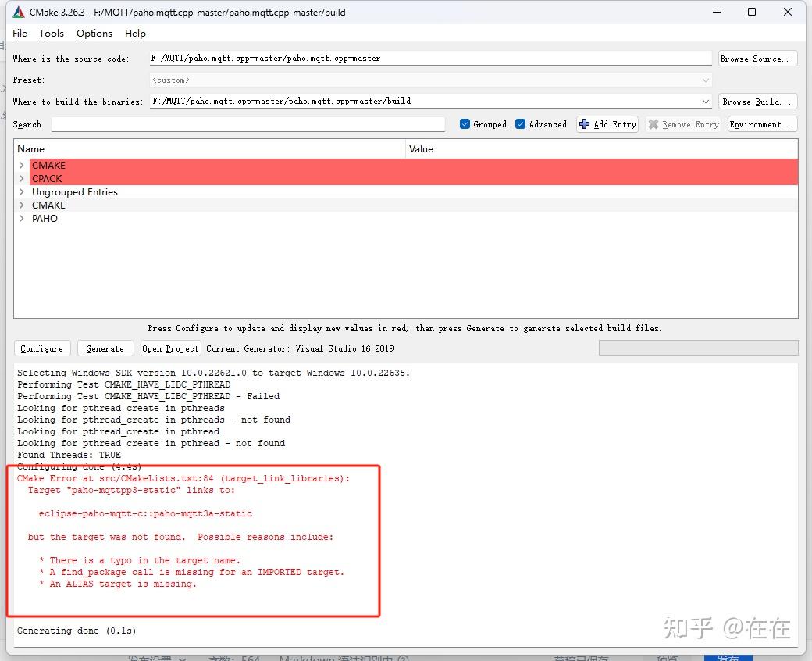Viewport: 812px width, 661px height.
Task: Expand the red-highlighted CMAKE group
Action: point(21,166)
